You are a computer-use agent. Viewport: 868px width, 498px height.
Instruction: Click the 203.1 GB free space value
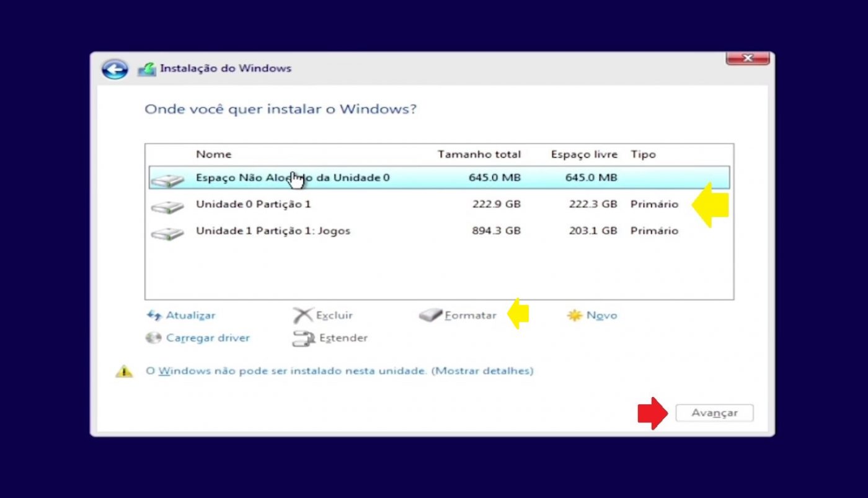[x=593, y=231]
